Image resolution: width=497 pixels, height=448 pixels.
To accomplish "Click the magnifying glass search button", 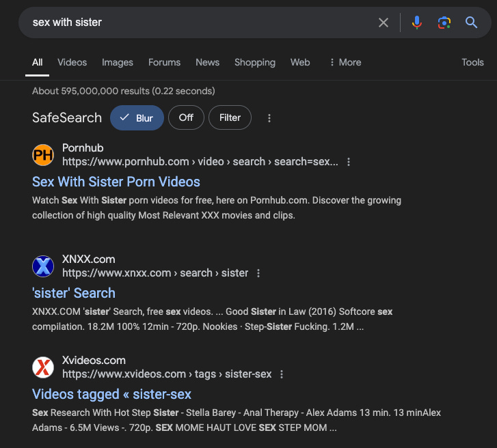I will pyautogui.click(x=471, y=23).
